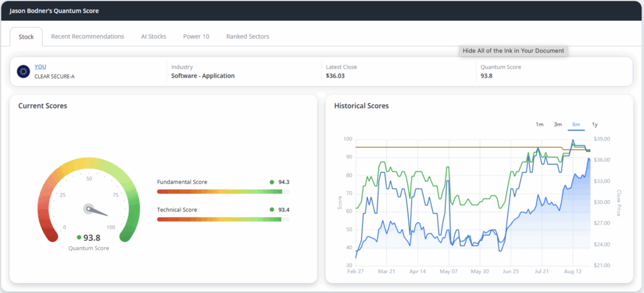644x293 pixels.
Task: Switch historical chart to 1y range
Action: tap(595, 124)
